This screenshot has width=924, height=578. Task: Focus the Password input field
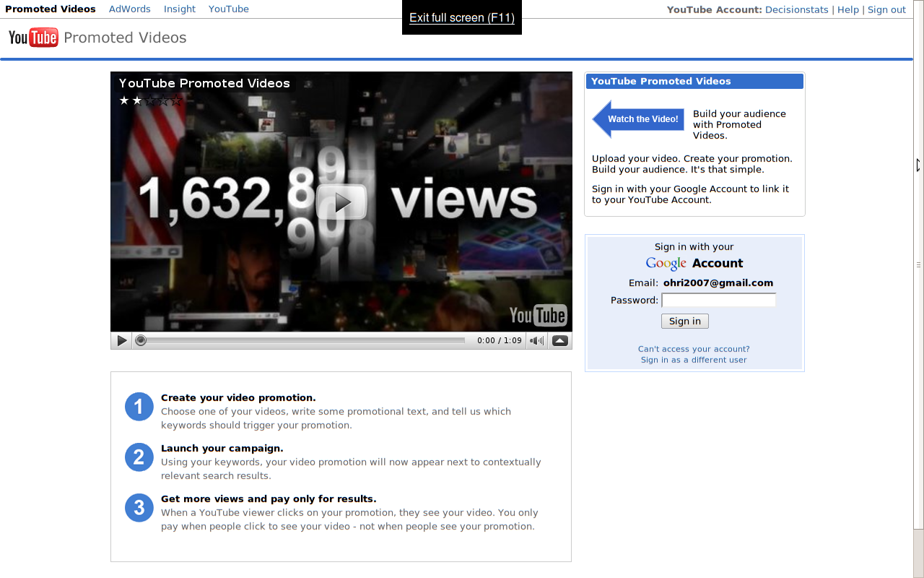[718, 300]
